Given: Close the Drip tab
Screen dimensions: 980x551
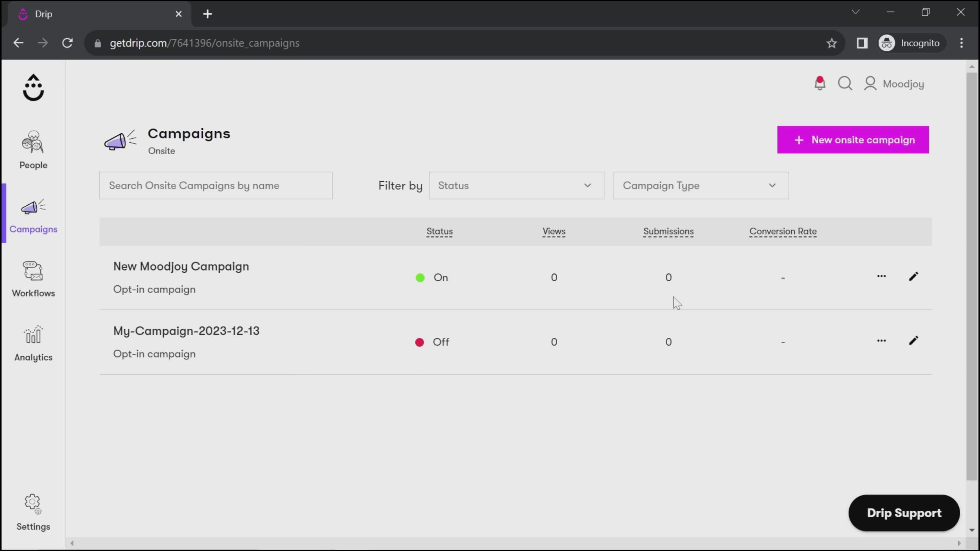Looking at the screenshot, I should [178, 14].
